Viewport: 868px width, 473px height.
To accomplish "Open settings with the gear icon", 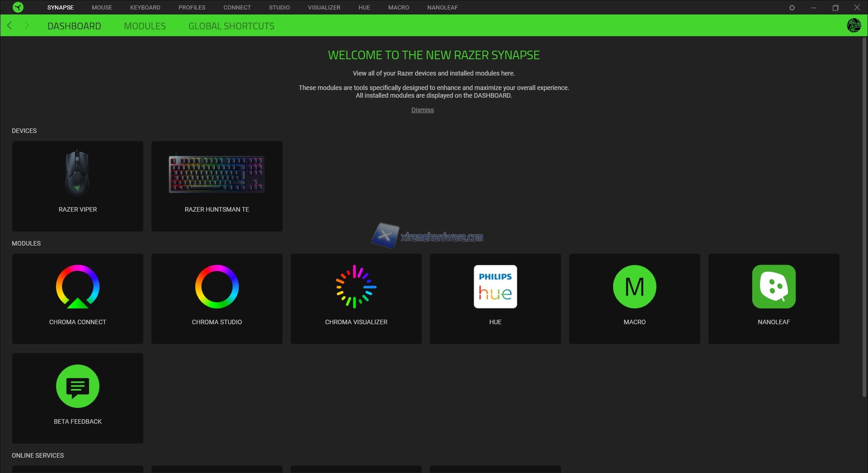I will tap(792, 8).
